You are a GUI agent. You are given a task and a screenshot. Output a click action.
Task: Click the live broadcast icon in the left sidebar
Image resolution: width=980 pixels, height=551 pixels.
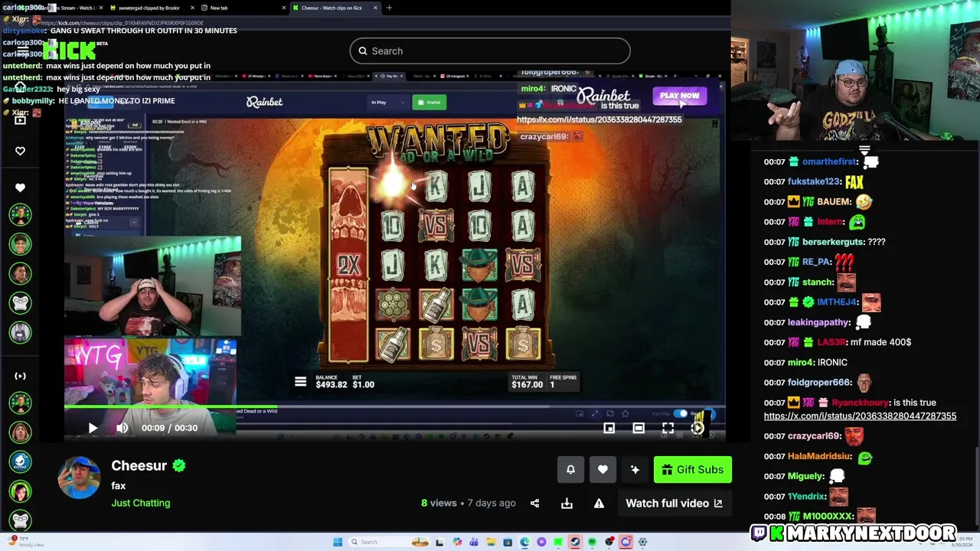click(20, 376)
